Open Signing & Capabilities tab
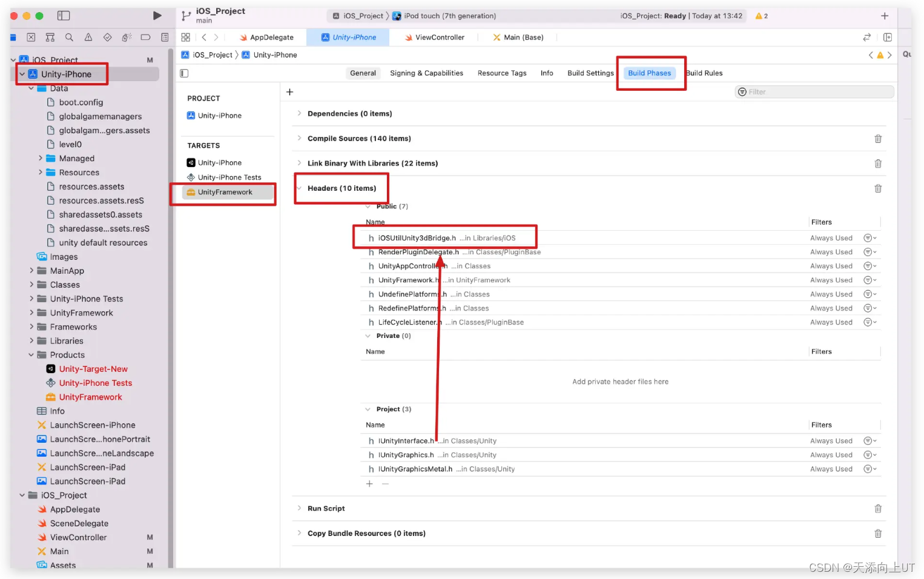 (x=426, y=73)
